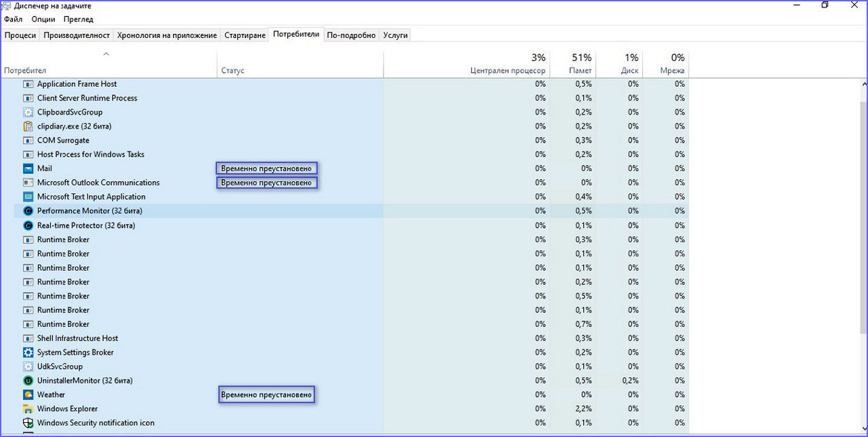868x437 pixels.
Task: Select the Weather process name
Action: (51, 395)
